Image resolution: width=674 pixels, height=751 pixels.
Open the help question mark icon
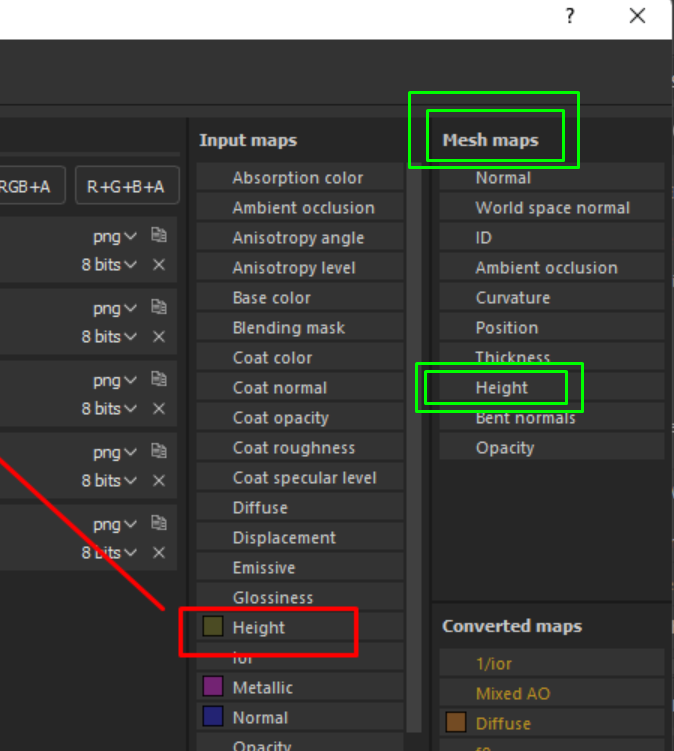click(570, 16)
